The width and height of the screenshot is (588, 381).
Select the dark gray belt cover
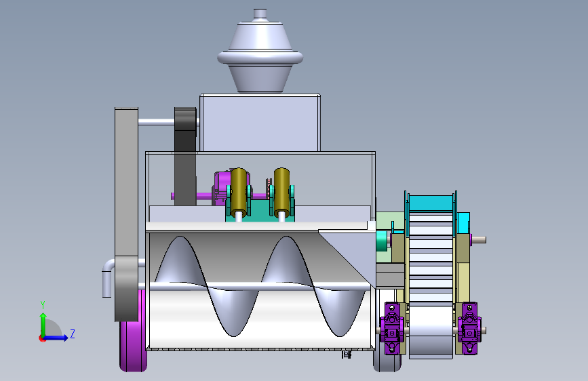pyautogui.click(x=185, y=157)
